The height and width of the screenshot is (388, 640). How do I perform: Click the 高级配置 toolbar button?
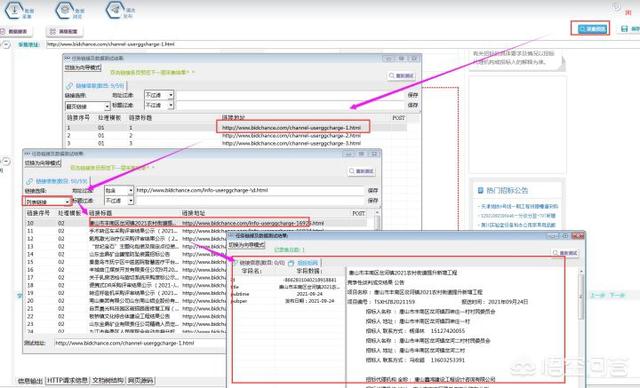point(64,31)
